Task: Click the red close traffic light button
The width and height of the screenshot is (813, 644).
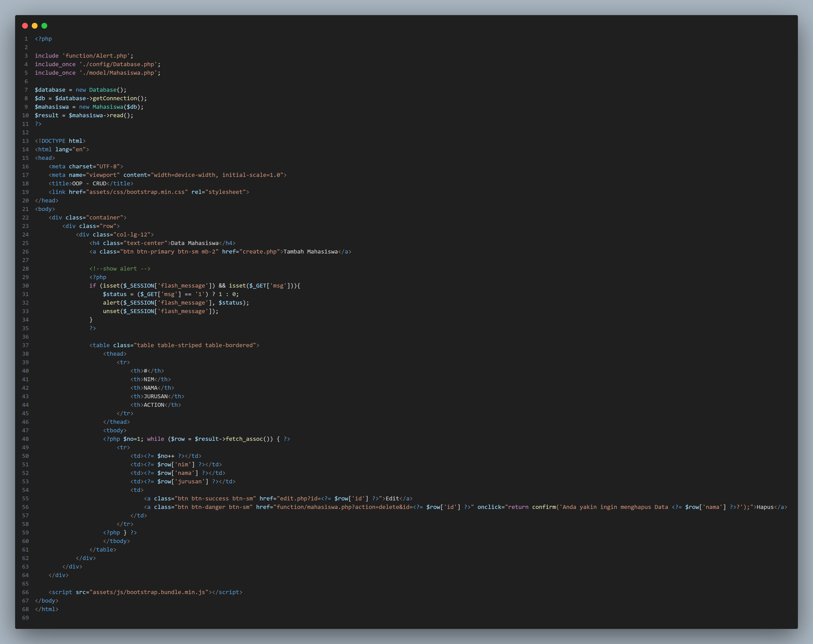Action: pyautogui.click(x=25, y=26)
